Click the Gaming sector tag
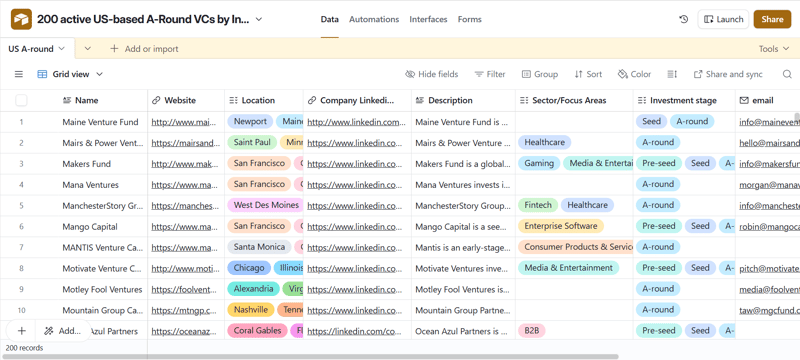Screen dimensions: 800x360 click(x=539, y=163)
